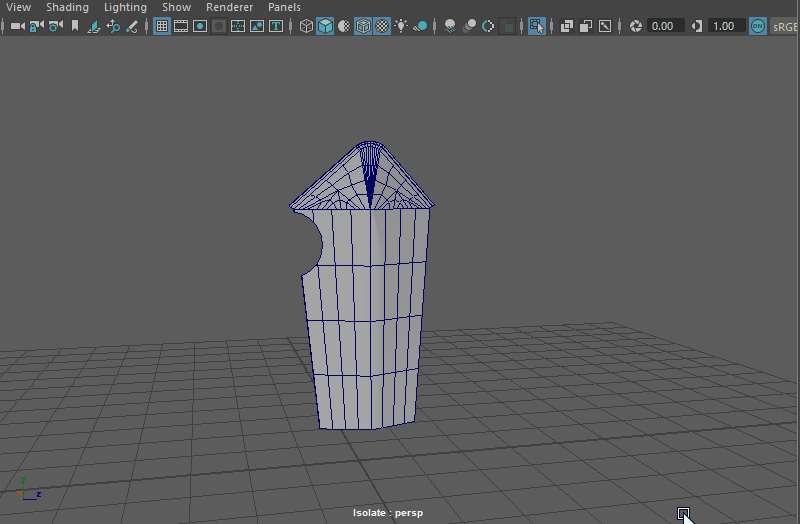Enable Use All Lights bulb icon
This screenshot has height=524, width=800.
click(x=401, y=26)
